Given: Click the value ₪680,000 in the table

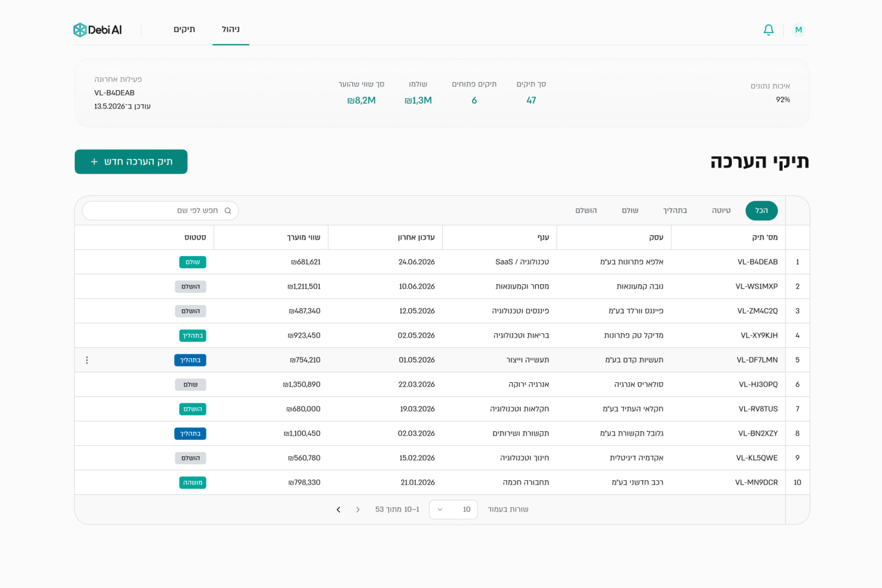Looking at the screenshot, I should point(304,409).
